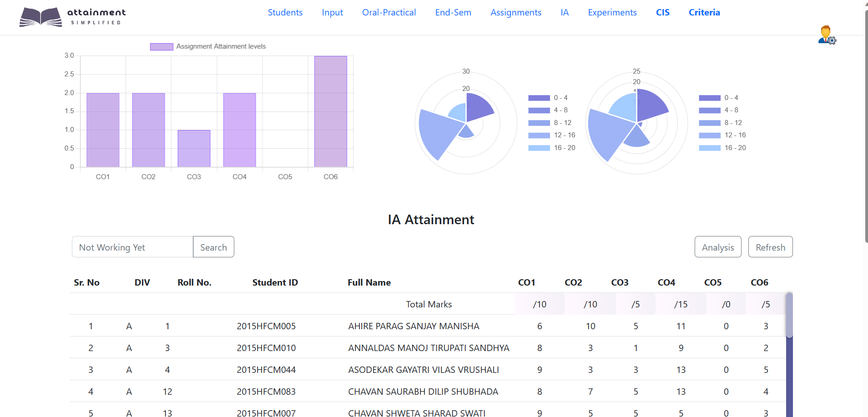Click student ID 2015HFCM010
The height and width of the screenshot is (417, 868).
(266, 348)
